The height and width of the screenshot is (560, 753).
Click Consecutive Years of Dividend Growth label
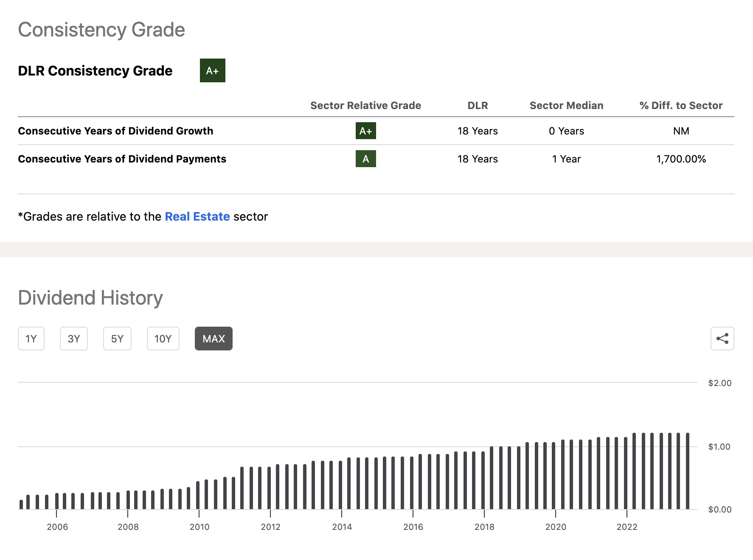[115, 131]
